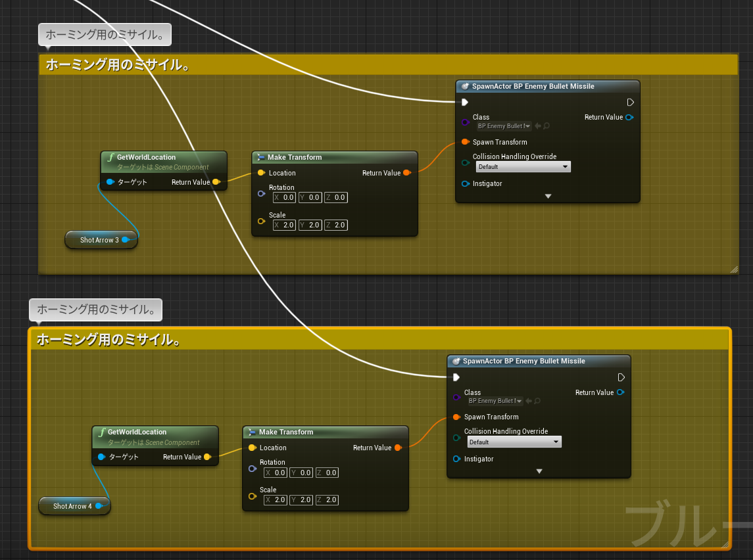The height and width of the screenshot is (560, 753).
Task: Open the Class dropdown on the upper SpawnActor node
Action: (504, 126)
